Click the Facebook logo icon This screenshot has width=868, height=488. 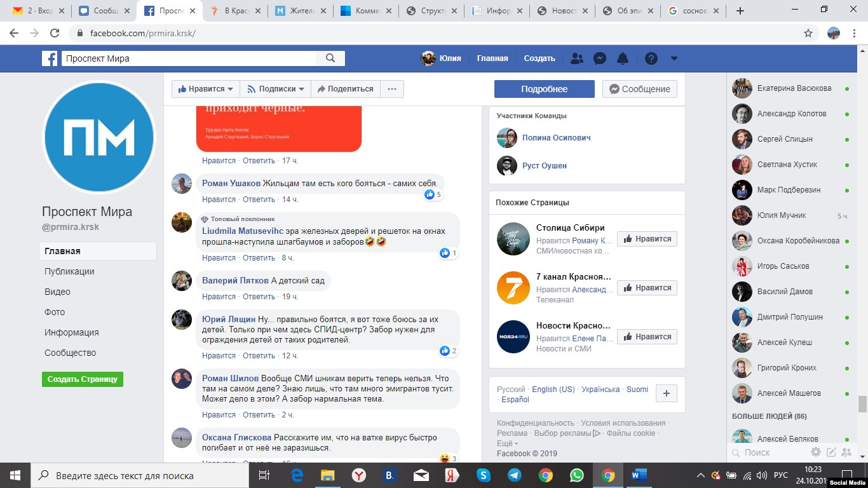[x=50, y=58]
